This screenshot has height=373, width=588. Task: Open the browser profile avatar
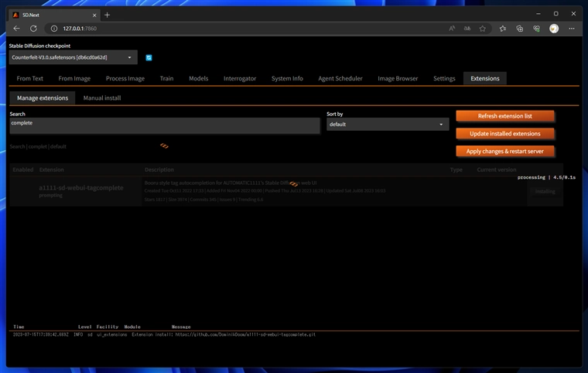(x=554, y=29)
